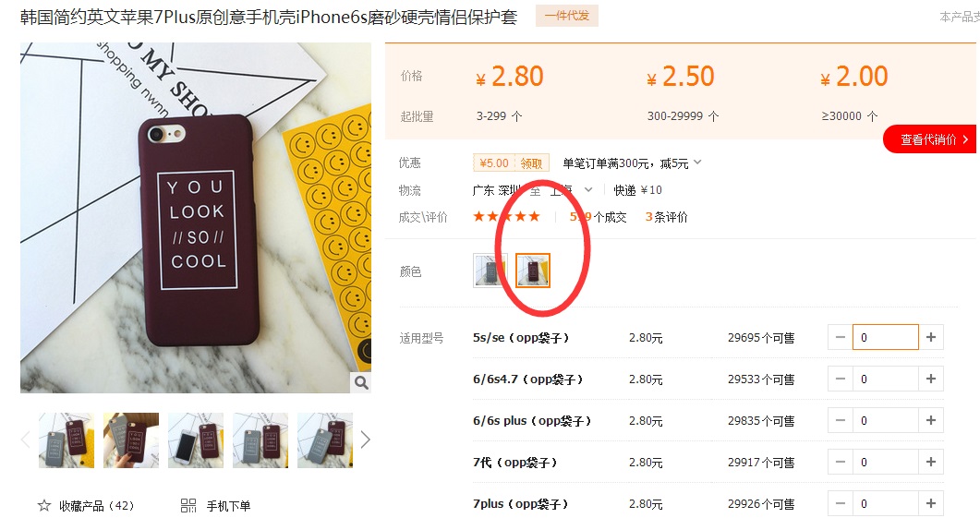Screen dimensions: 980x530
Task: Click the 一件代发 tag
Action: pyautogui.click(x=567, y=16)
